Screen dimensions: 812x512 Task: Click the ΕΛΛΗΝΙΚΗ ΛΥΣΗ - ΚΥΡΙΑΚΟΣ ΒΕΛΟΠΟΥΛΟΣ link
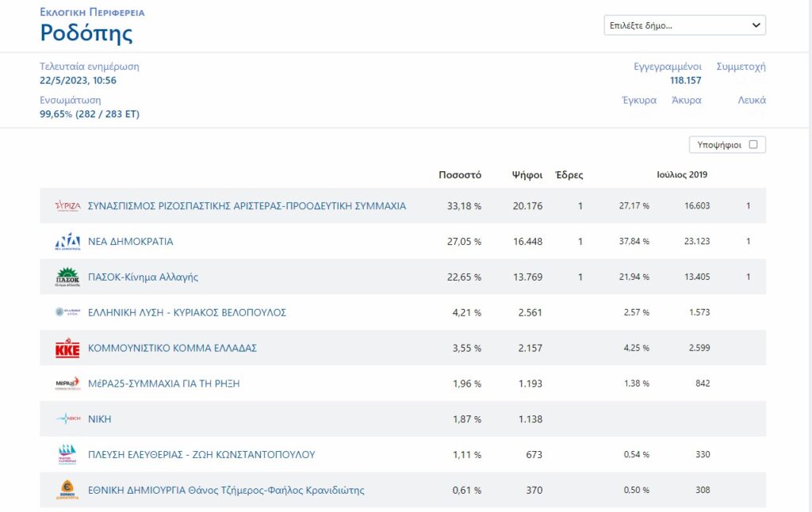click(x=186, y=312)
